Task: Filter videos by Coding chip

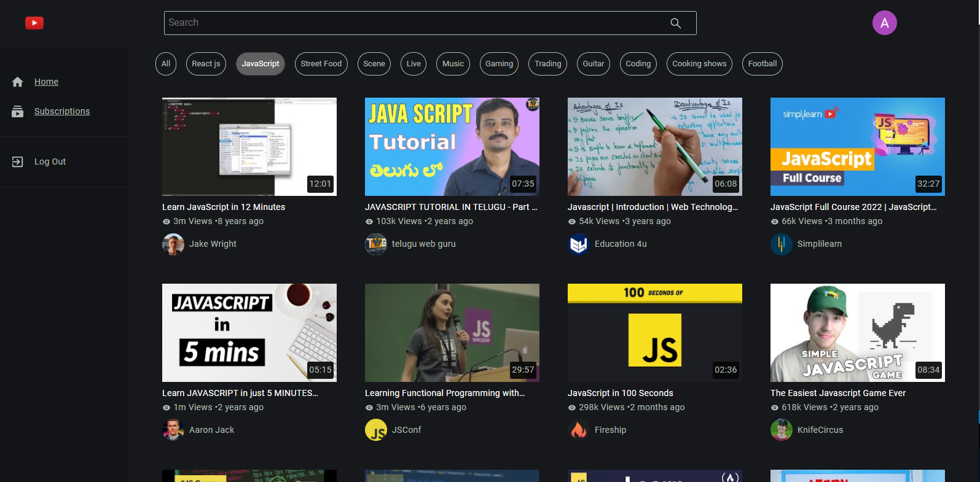Action: pos(638,64)
